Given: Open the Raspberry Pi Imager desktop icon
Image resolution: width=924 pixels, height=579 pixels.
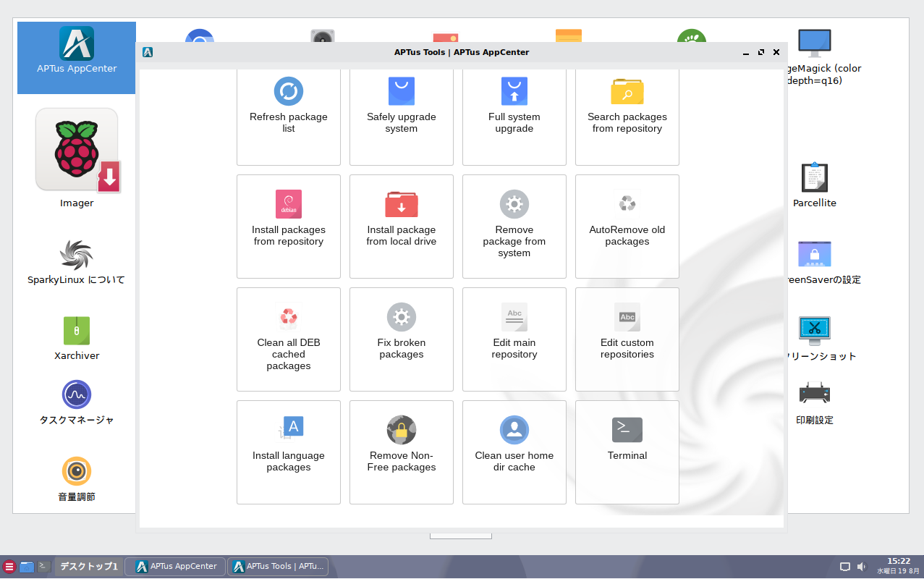Looking at the screenshot, I should (77, 158).
